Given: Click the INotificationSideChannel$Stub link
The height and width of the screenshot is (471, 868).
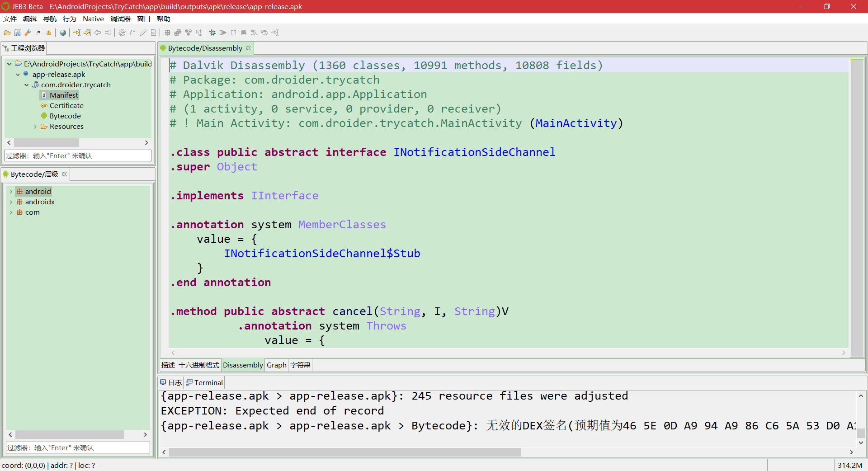Looking at the screenshot, I should [322, 253].
